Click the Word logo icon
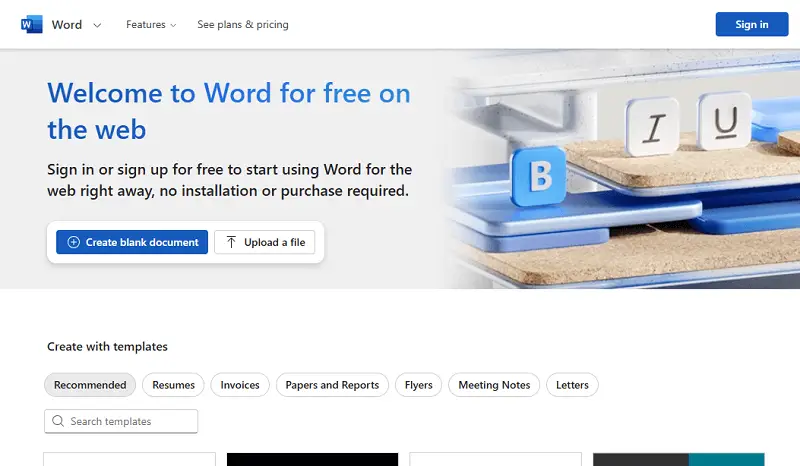Viewport: 800px width, 466px height. point(32,24)
